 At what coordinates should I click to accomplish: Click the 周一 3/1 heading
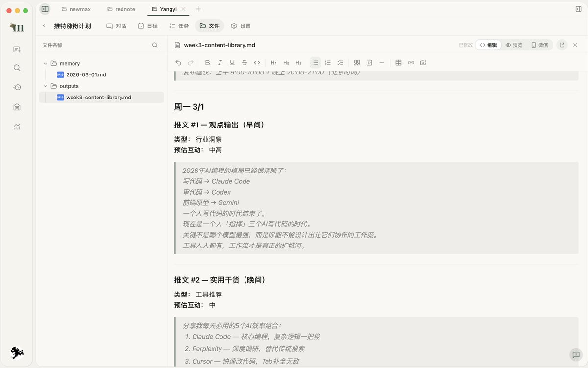189,107
